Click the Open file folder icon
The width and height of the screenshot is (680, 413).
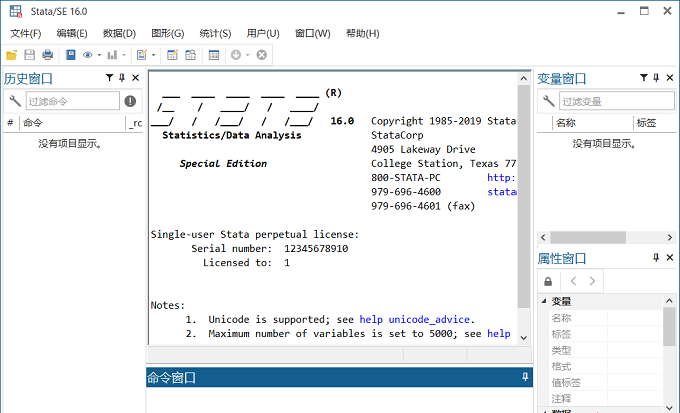[11, 55]
